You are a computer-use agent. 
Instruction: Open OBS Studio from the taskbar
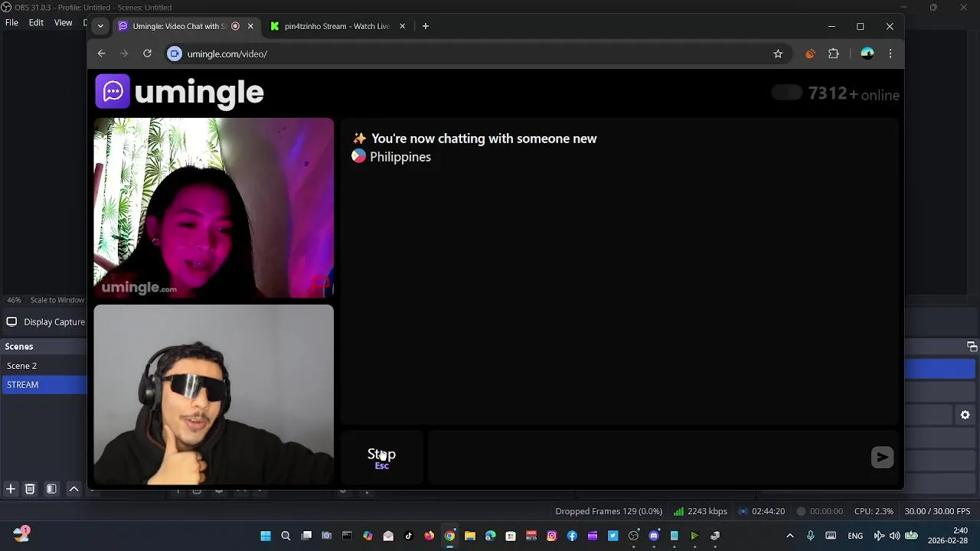pyautogui.click(x=633, y=536)
